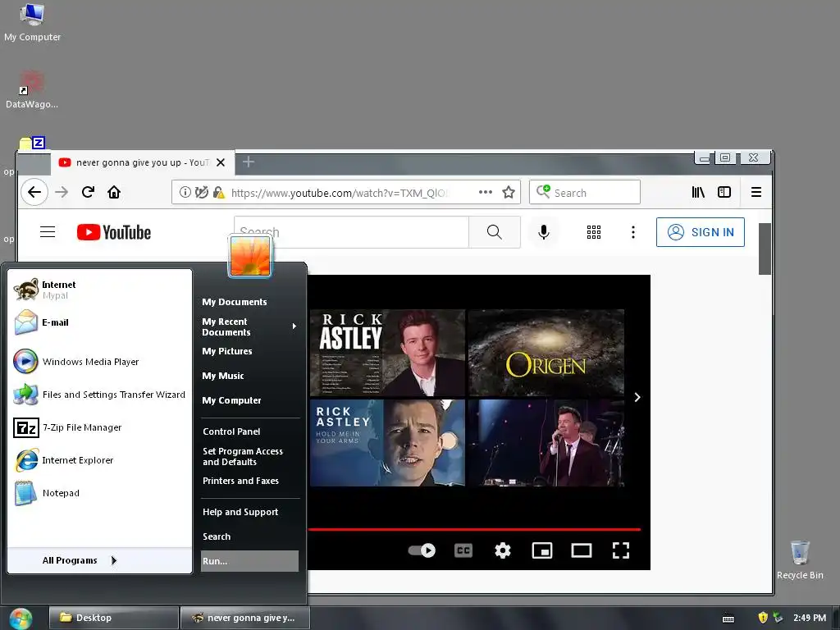
Task: Launch Internet Explorer from Start menu
Action: [99, 460]
